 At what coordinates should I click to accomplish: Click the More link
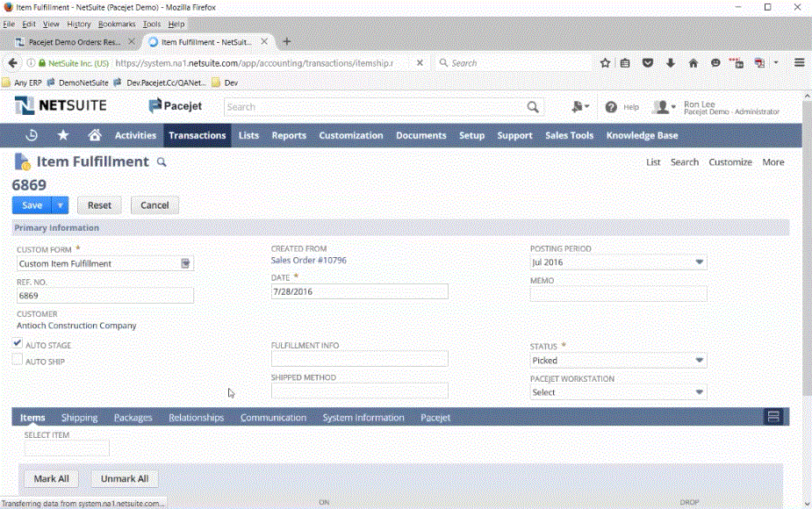(x=773, y=162)
